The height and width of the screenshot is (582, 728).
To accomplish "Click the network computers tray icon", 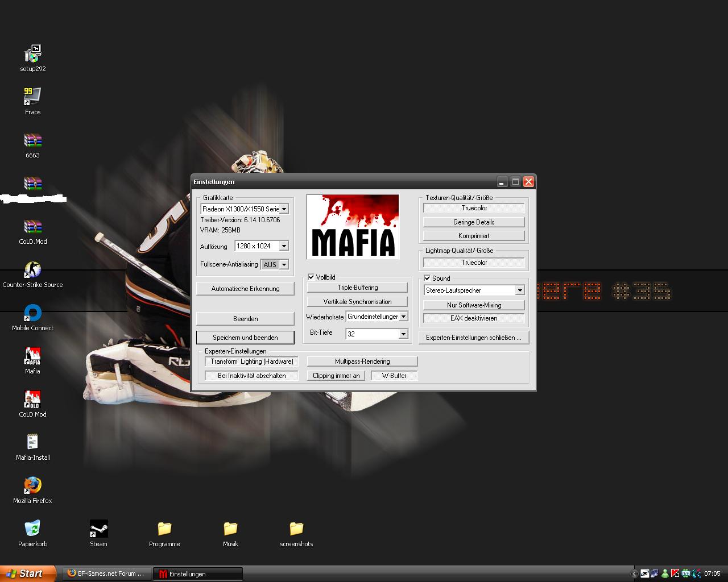I will 655,573.
